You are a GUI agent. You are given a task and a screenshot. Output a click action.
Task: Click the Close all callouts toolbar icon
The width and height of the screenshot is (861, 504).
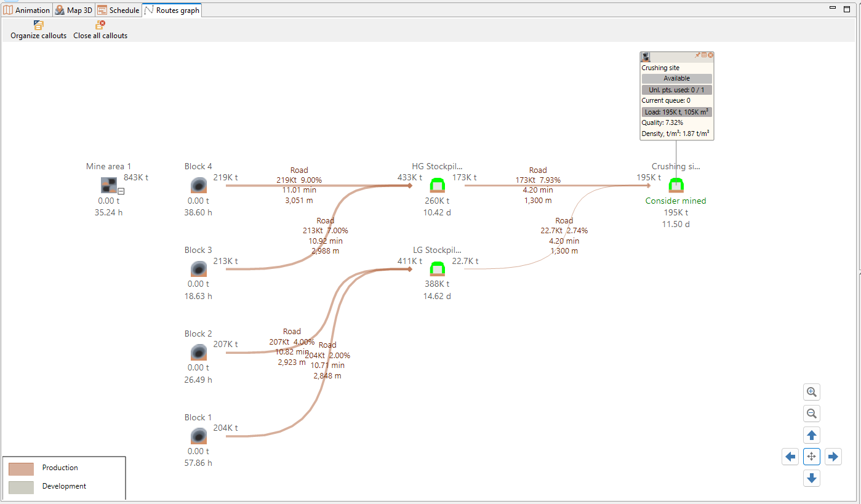(100, 25)
